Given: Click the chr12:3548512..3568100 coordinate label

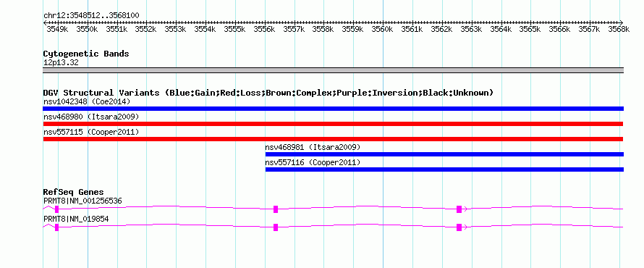Looking at the screenshot, I should click(91, 16).
